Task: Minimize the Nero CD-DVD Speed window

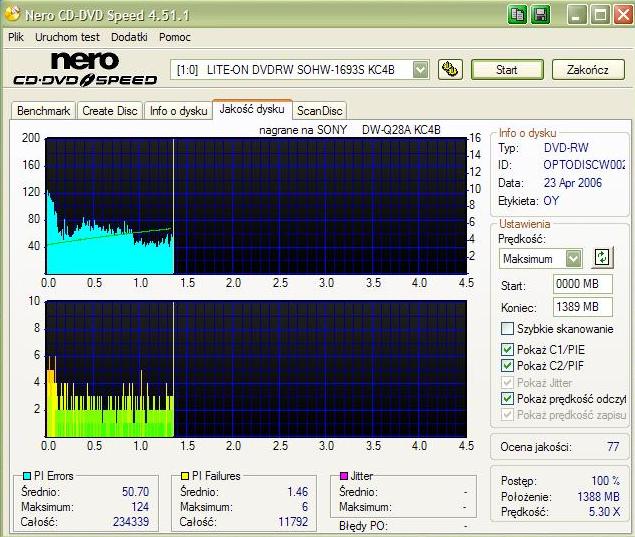Action: 576,15
